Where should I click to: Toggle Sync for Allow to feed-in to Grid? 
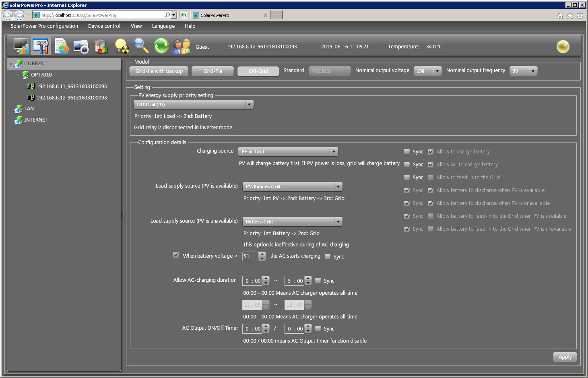click(x=407, y=178)
